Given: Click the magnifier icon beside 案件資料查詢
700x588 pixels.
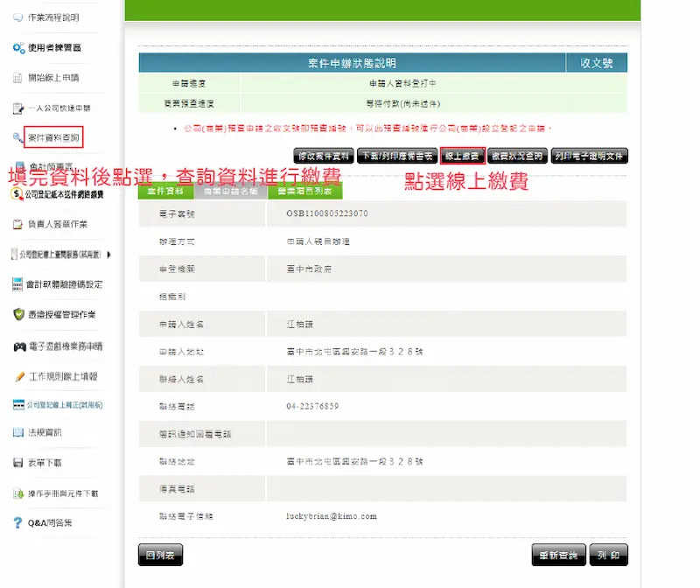Looking at the screenshot, I should 18,138.
